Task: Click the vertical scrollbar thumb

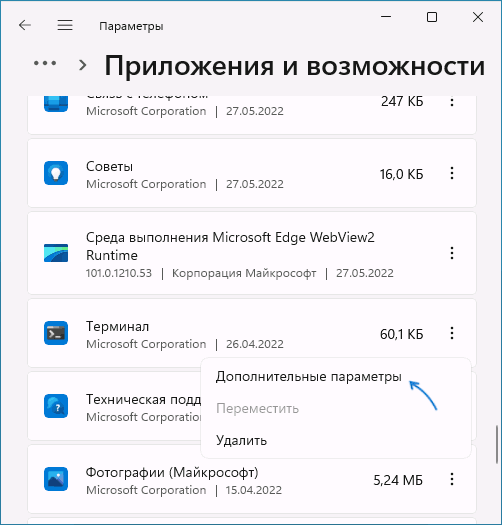Action: [x=497, y=444]
